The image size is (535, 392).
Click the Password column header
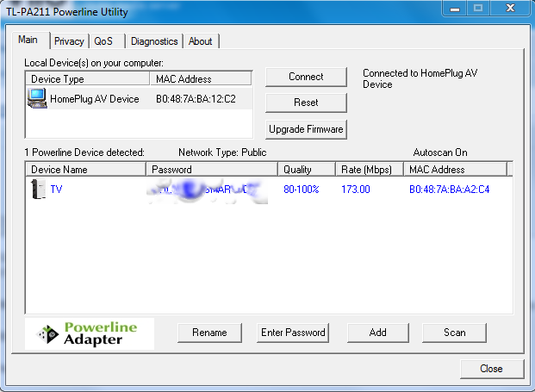coord(212,170)
